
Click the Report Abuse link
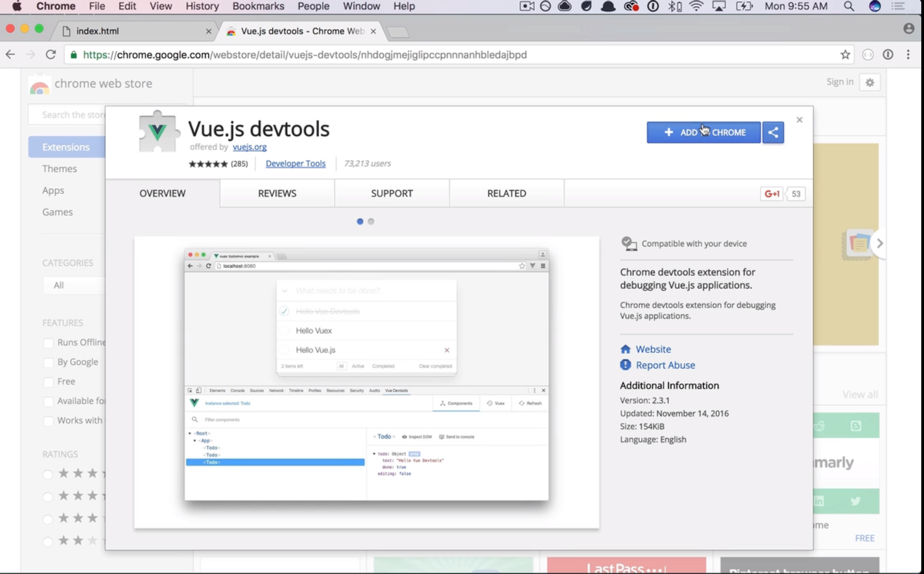click(x=665, y=365)
